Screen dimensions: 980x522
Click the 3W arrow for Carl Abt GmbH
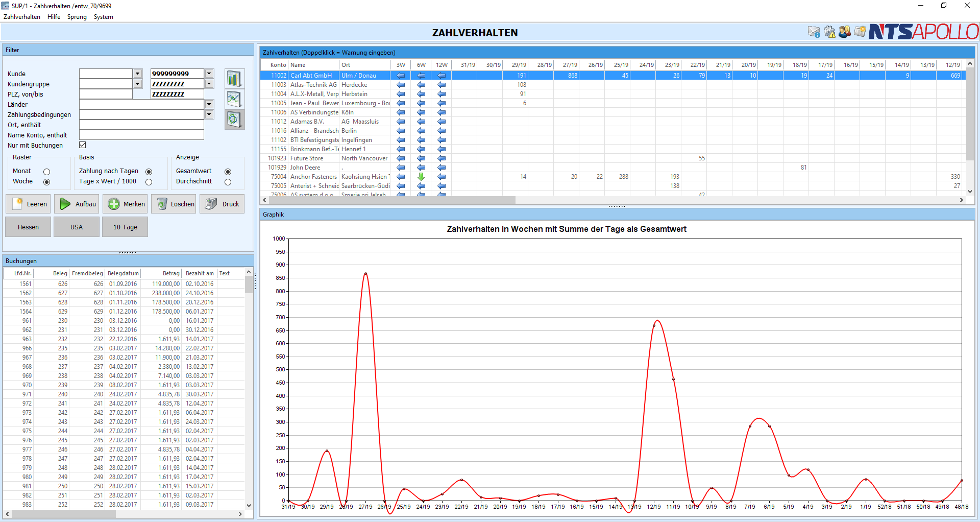[x=401, y=76]
